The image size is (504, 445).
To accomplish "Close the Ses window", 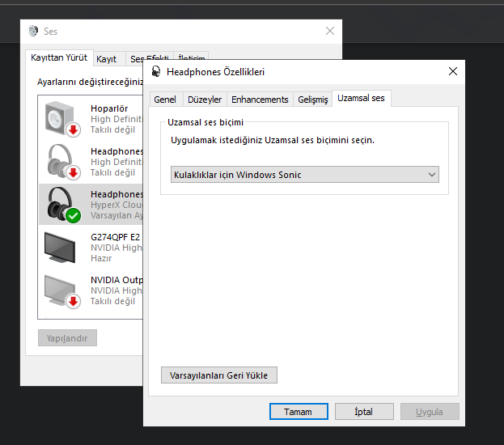I will (330, 31).
